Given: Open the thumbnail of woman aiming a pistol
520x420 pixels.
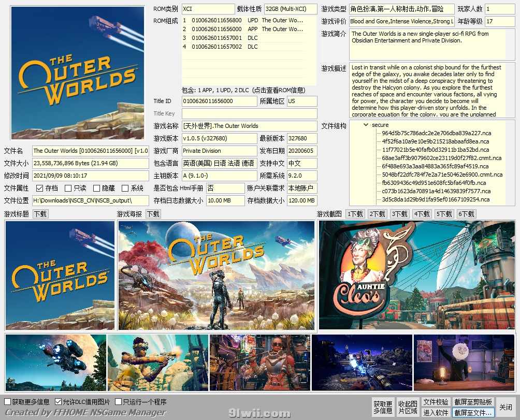Looking at the screenshot, I should click(158, 363).
